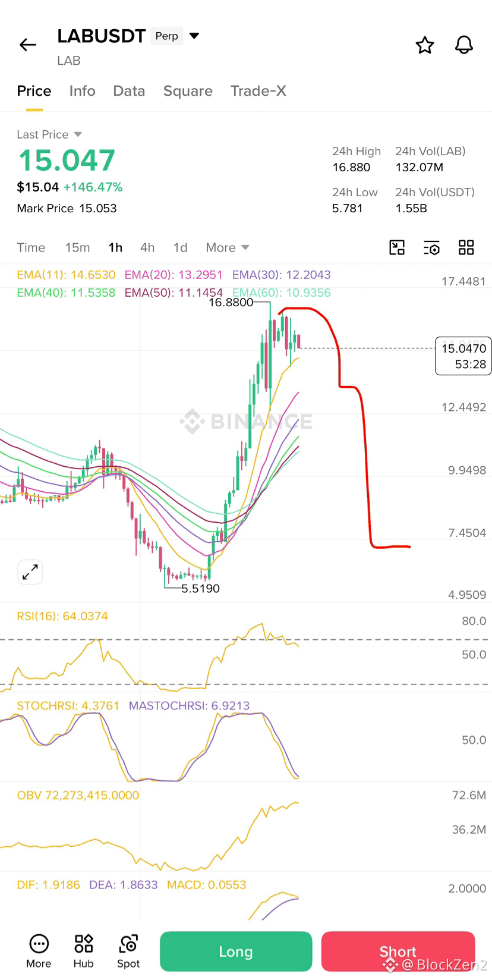Image resolution: width=492 pixels, height=980 pixels.
Task: Tap the chart low marker 5.5190
Action: (x=200, y=588)
